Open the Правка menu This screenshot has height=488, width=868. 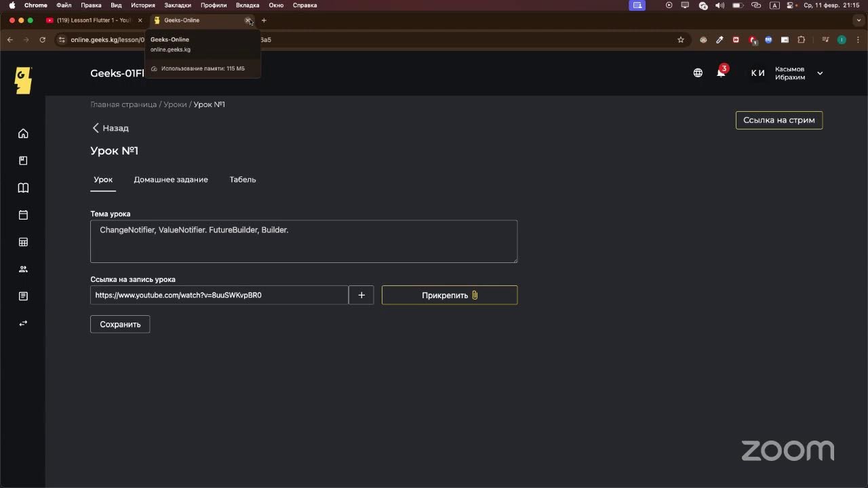tap(91, 5)
